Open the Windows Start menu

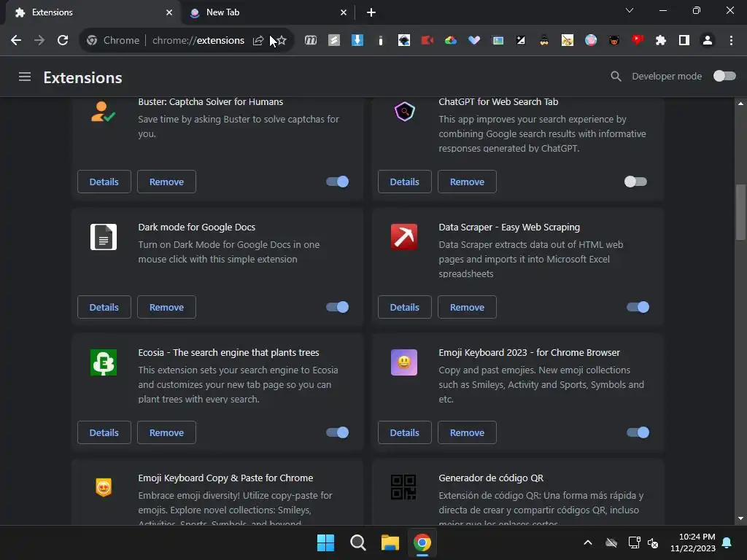click(x=326, y=542)
